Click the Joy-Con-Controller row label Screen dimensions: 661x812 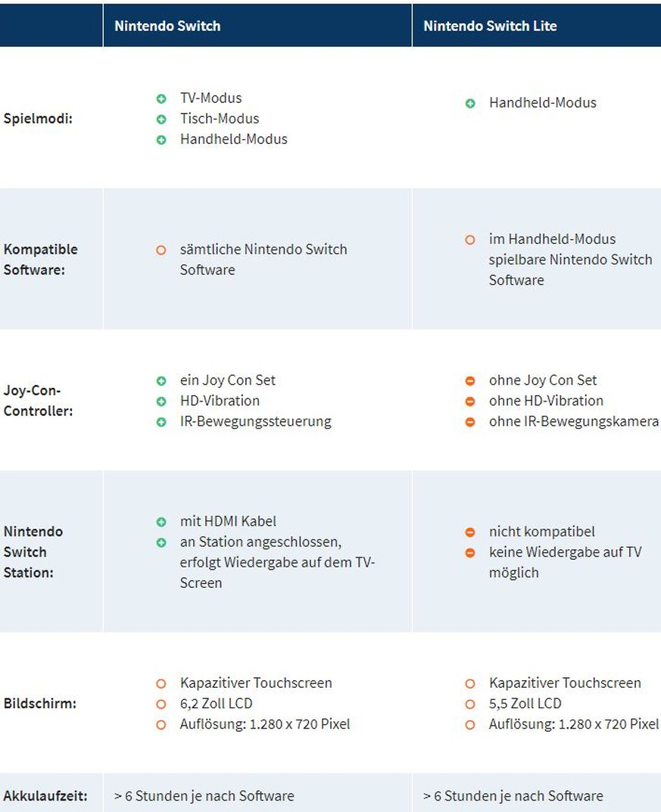(38, 400)
